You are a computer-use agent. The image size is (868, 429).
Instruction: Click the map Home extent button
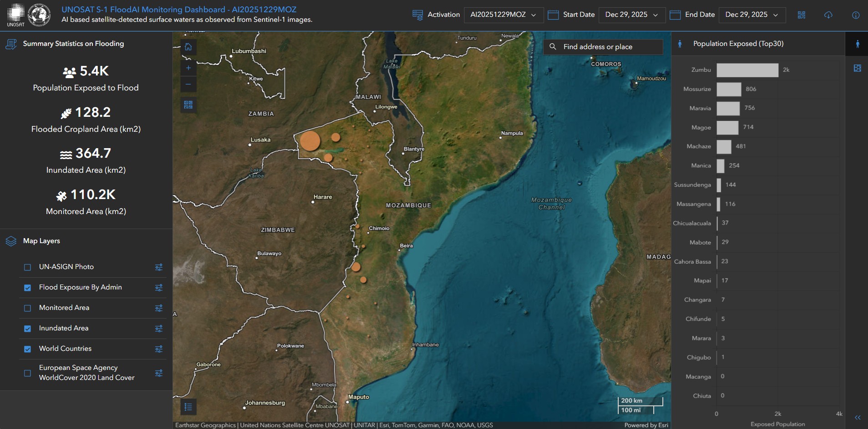point(188,47)
